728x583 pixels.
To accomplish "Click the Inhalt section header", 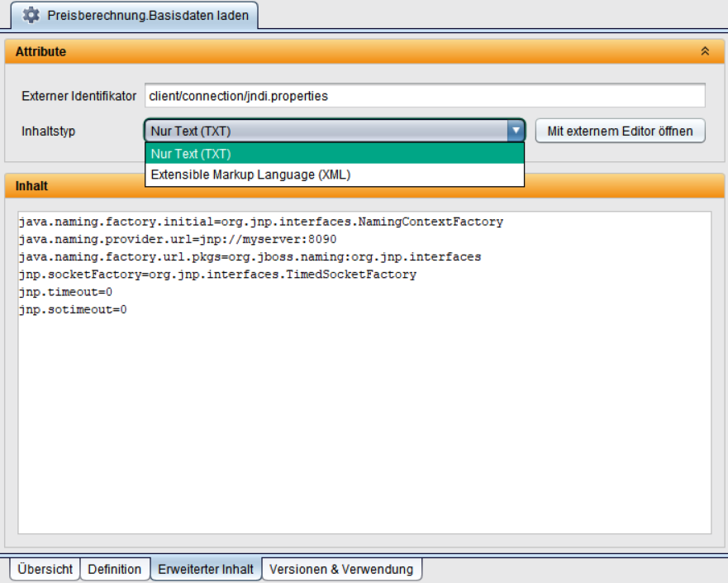I will (x=32, y=186).
